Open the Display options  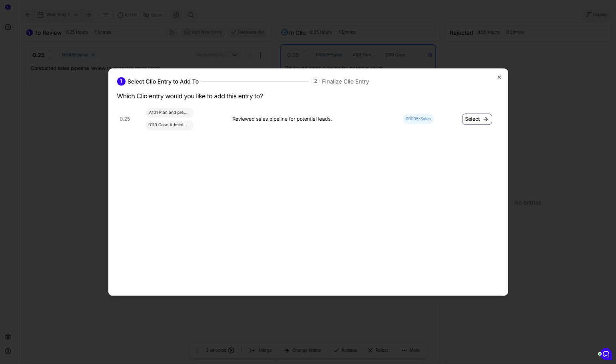[x=596, y=15]
